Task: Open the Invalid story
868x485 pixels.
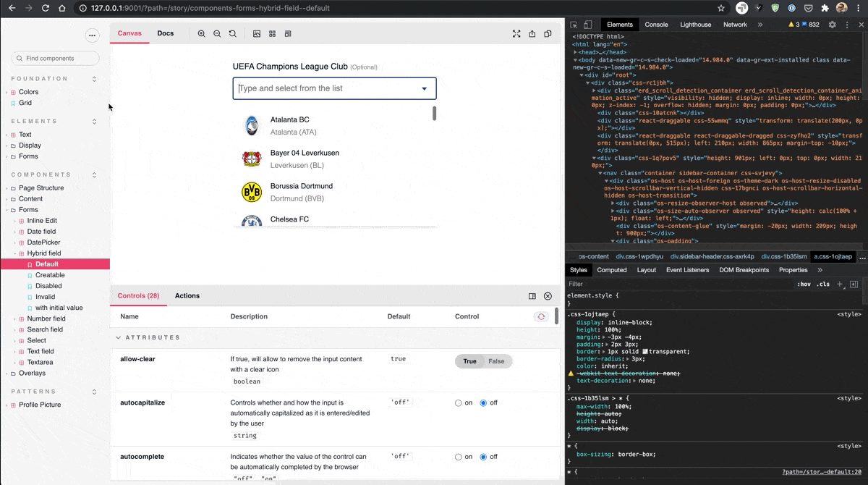Action: pos(46,297)
